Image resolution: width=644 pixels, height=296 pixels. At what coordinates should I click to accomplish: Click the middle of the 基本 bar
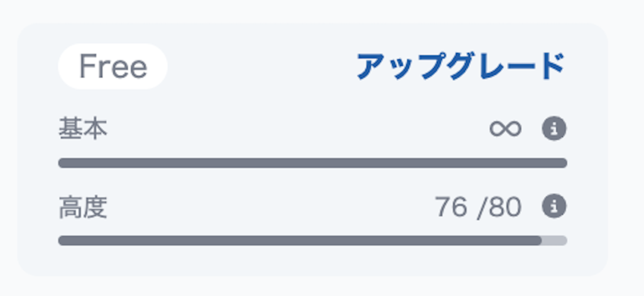pyautogui.click(x=313, y=163)
